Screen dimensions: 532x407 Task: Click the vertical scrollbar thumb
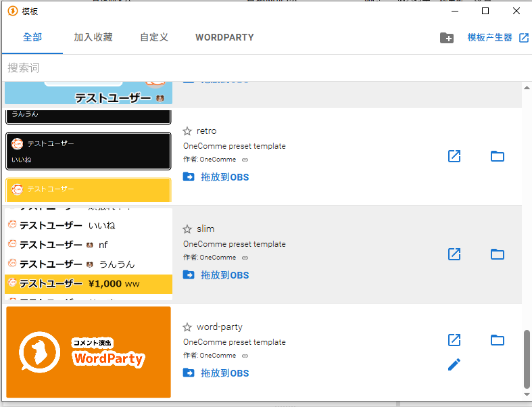tap(527, 359)
